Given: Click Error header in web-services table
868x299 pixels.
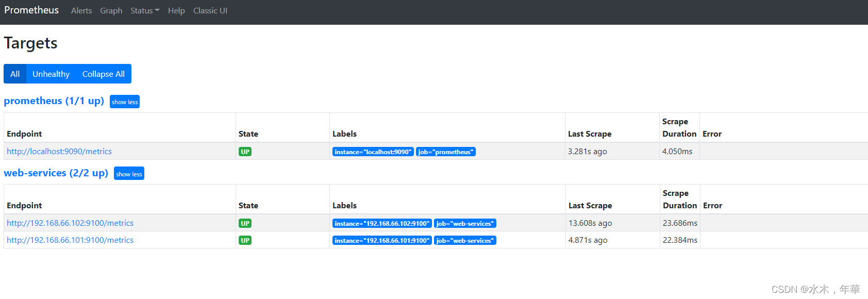Looking at the screenshot, I should tap(712, 206).
